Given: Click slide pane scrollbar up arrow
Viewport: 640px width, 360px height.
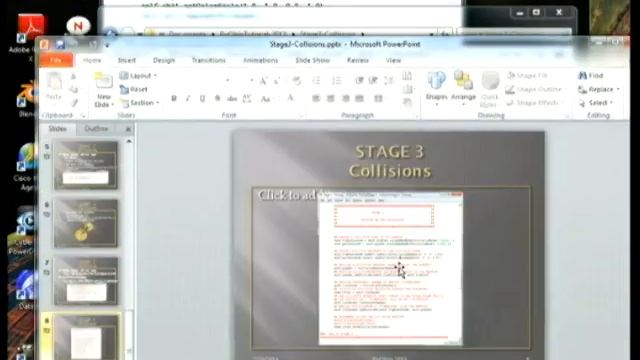Looking at the screenshot, I should 129,141.
